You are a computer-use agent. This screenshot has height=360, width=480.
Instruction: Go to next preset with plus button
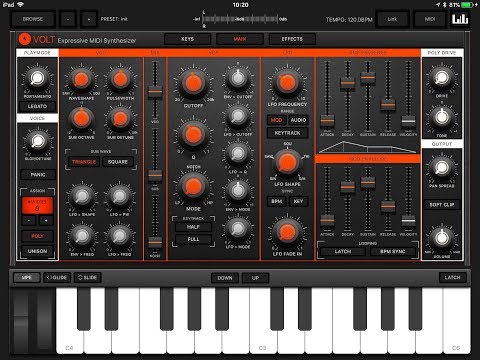pyautogui.click(x=89, y=19)
